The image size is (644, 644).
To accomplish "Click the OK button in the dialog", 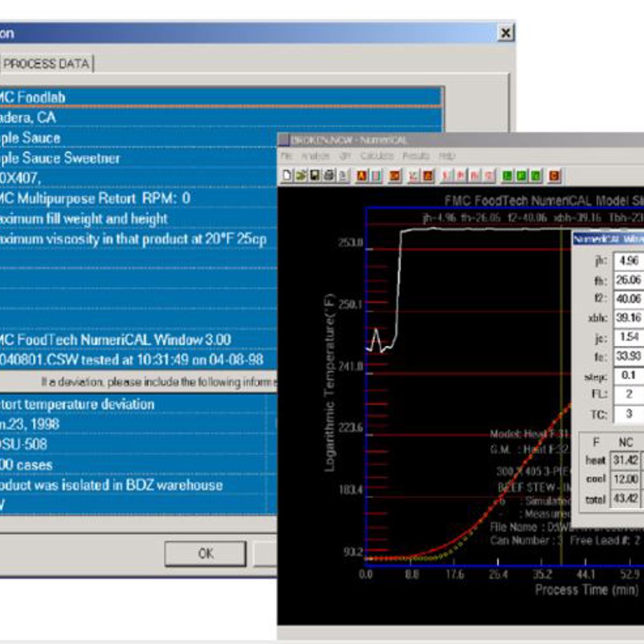I will point(206,553).
